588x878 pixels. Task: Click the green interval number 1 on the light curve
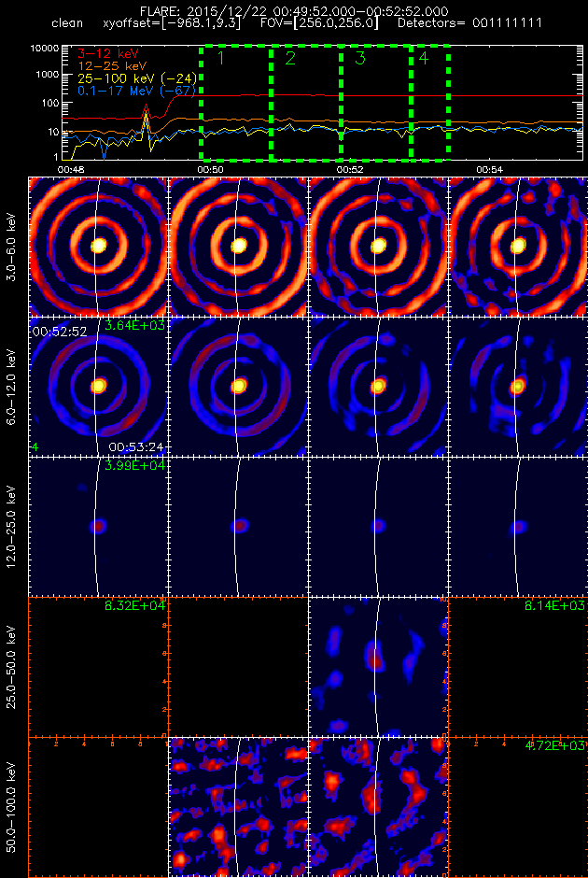pos(220,58)
